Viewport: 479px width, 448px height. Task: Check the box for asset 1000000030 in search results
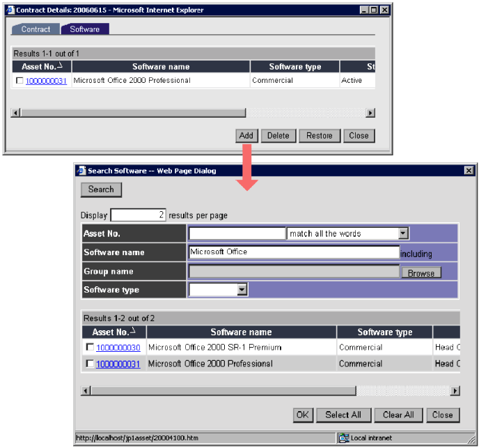point(90,347)
